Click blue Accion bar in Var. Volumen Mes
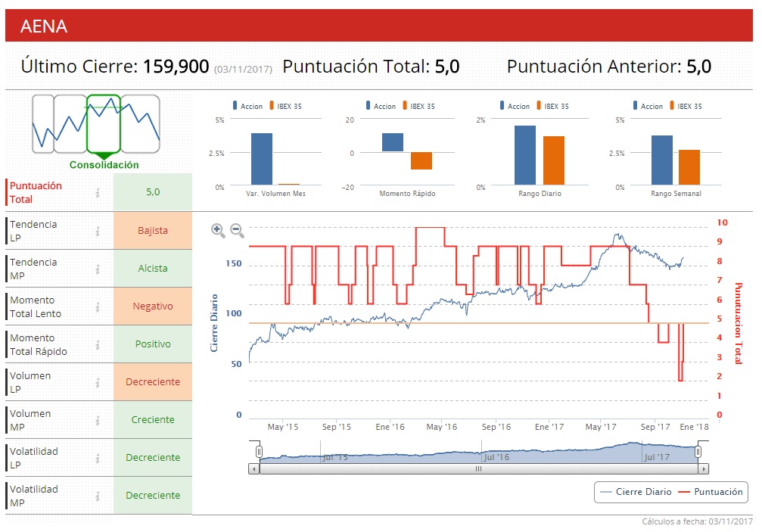 [x=262, y=159]
